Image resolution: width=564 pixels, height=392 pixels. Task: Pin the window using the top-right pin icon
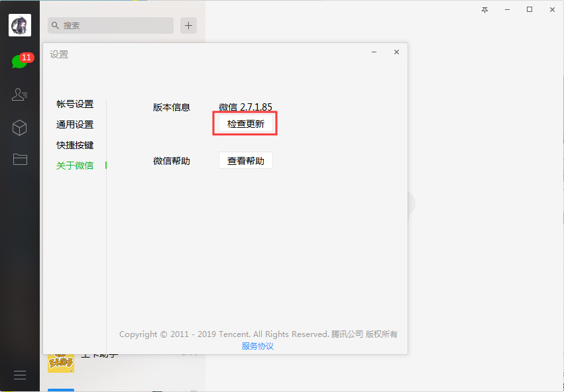pos(484,9)
